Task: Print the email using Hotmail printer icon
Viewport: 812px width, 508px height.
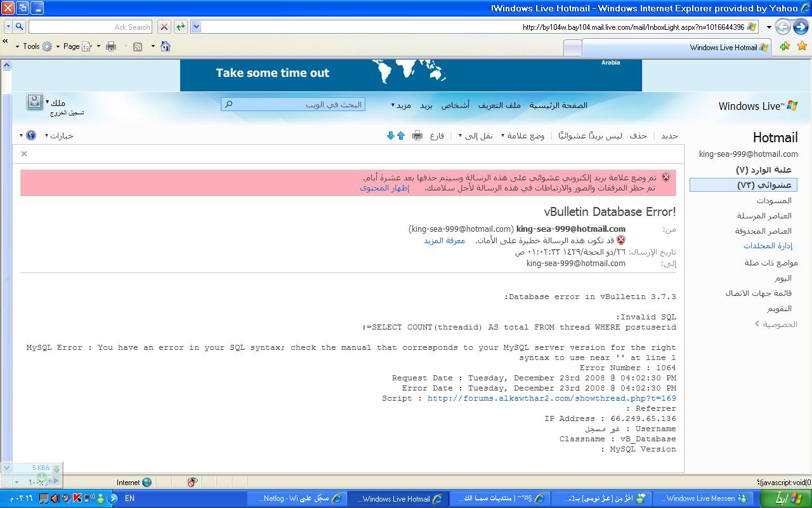Action: pyautogui.click(x=417, y=135)
